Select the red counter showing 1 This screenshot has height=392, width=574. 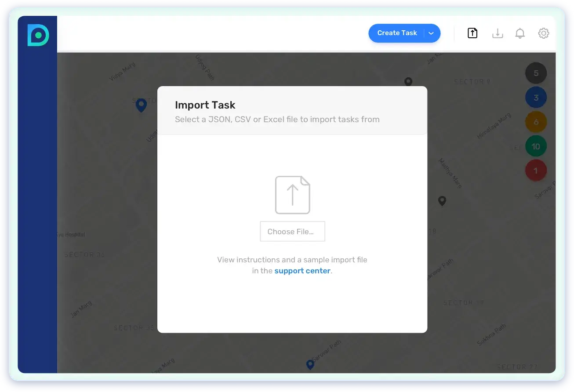pos(536,171)
